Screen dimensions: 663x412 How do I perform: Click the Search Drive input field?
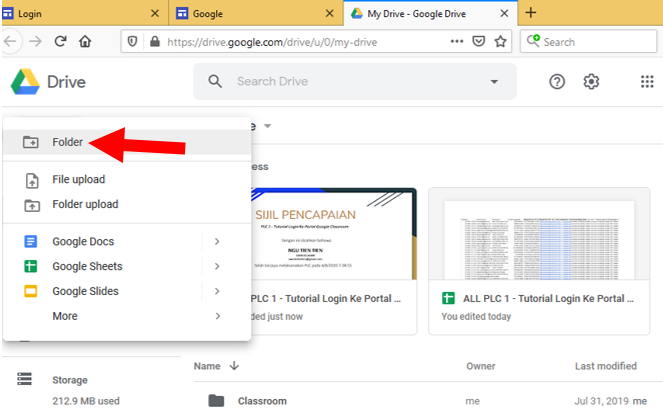[355, 81]
